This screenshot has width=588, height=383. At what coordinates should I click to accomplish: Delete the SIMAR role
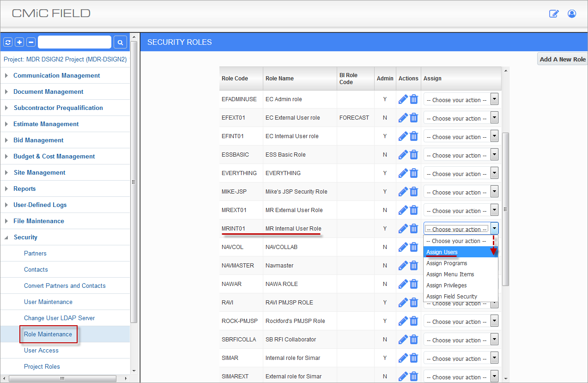tap(414, 358)
